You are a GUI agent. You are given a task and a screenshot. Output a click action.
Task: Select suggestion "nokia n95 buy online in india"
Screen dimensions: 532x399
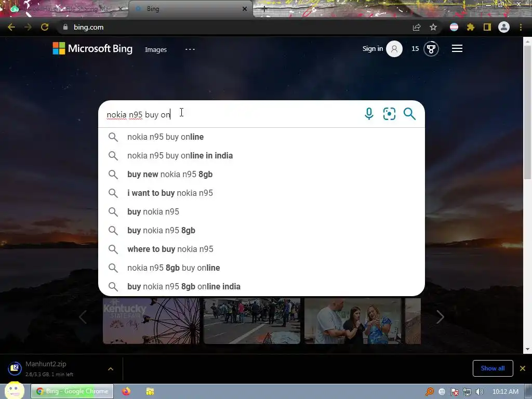click(x=261, y=155)
